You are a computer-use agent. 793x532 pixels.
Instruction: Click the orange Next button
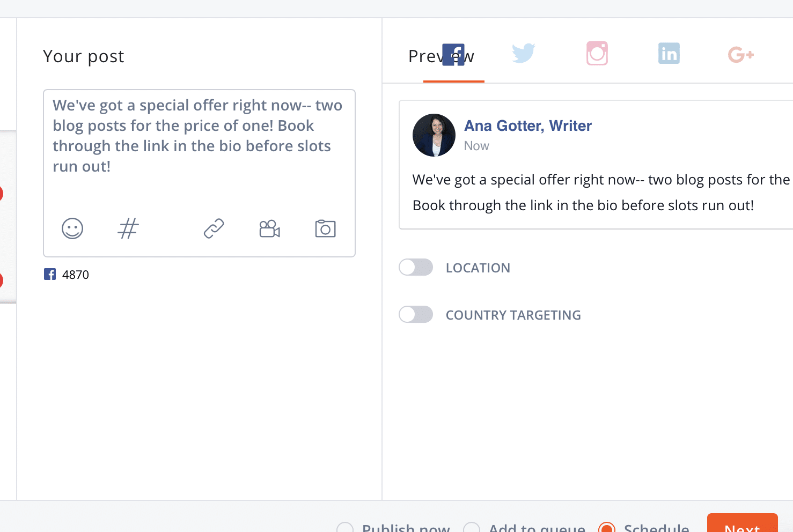point(742,524)
